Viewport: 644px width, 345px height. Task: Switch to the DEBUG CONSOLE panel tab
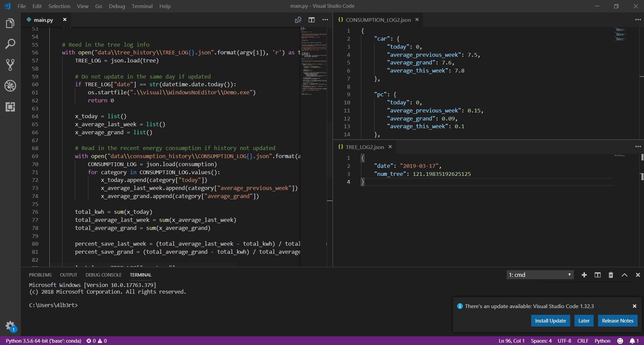103,275
